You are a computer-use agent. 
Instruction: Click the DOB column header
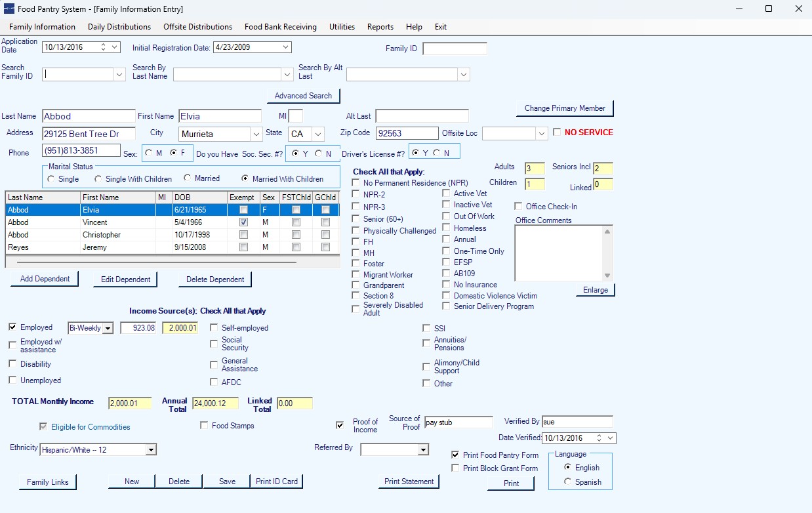point(199,197)
